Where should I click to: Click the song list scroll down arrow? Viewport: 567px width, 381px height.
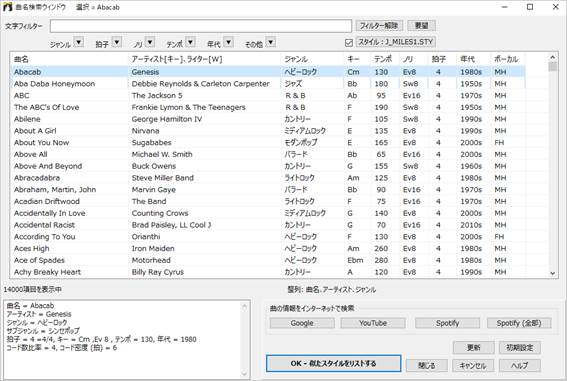coord(553,274)
